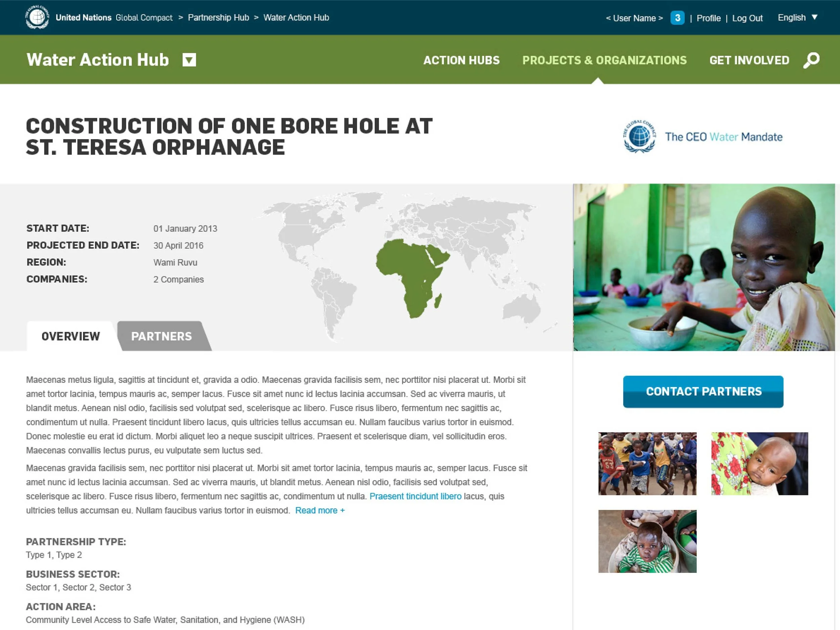The width and height of the screenshot is (840, 630).
Task: Click the Type 1, Type 2 text
Action: pos(54,555)
